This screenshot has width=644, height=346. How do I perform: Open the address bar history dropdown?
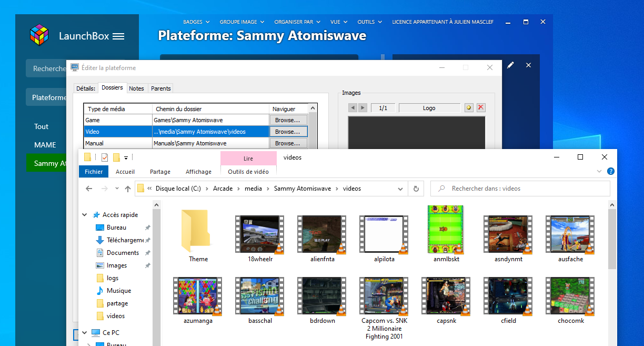(401, 189)
